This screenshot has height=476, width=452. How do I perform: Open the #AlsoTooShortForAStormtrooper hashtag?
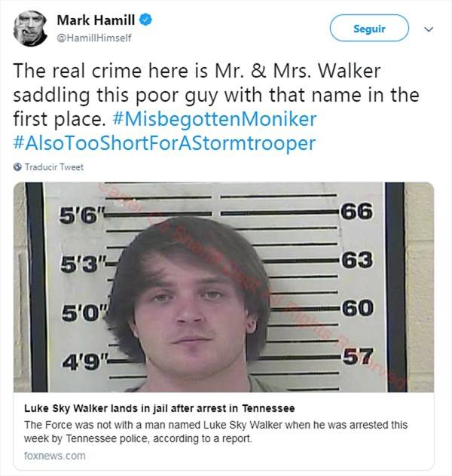(x=164, y=142)
